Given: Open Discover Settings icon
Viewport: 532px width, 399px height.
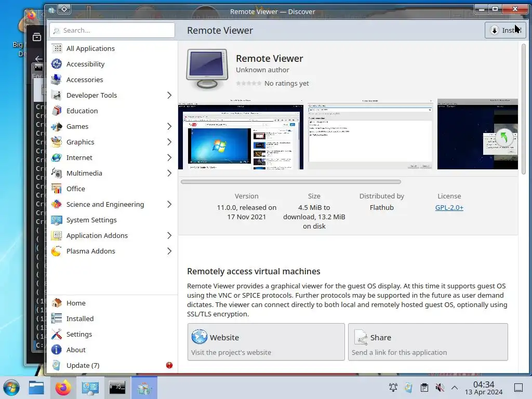Looking at the screenshot, I should tap(57, 334).
